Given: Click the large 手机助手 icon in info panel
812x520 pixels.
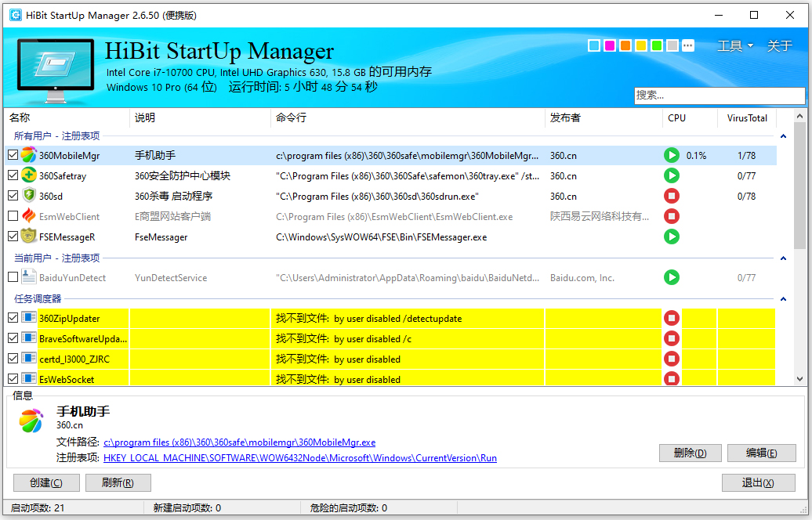Looking at the screenshot, I should click(x=31, y=421).
